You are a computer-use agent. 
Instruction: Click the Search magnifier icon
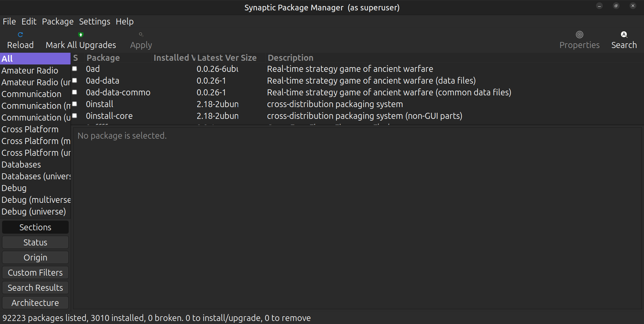click(x=624, y=35)
